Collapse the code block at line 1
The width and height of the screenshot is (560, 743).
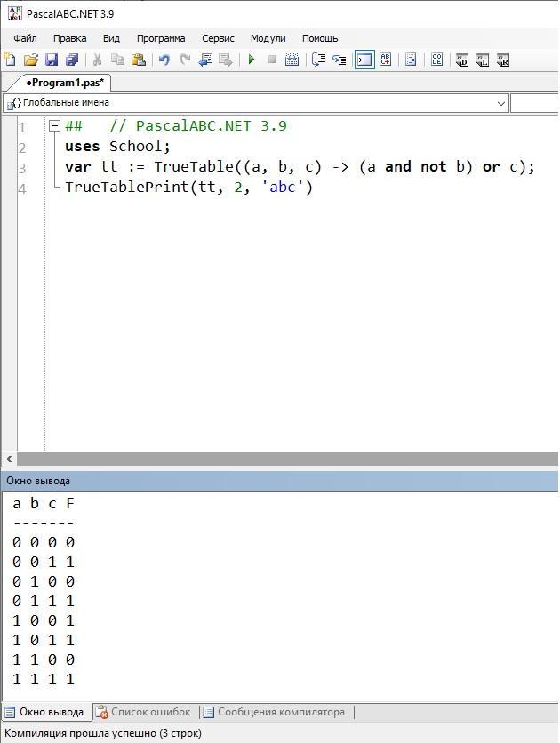pos(55,126)
